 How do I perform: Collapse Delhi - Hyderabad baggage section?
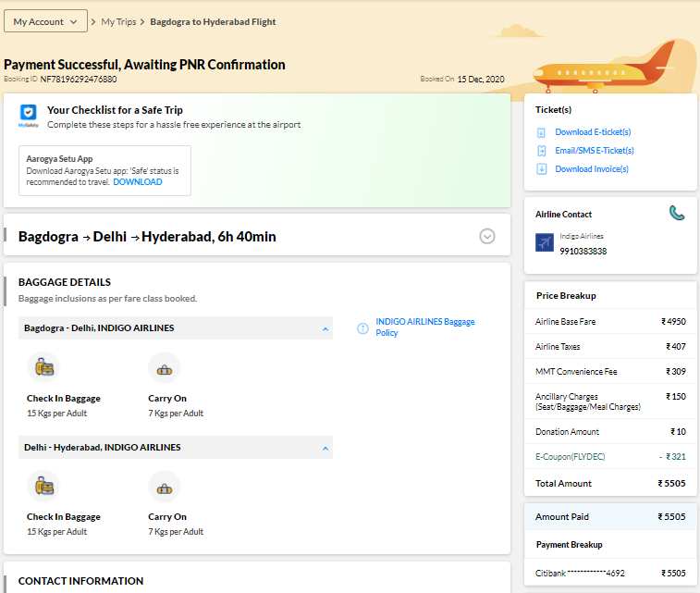click(x=325, y=449)
